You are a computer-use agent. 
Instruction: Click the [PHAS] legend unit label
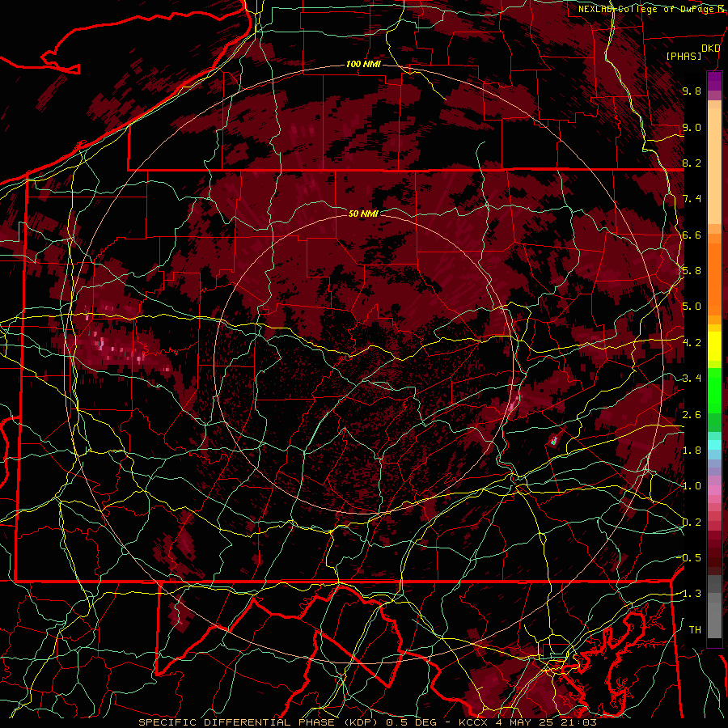pyautogui.click(x=684, y=57)
